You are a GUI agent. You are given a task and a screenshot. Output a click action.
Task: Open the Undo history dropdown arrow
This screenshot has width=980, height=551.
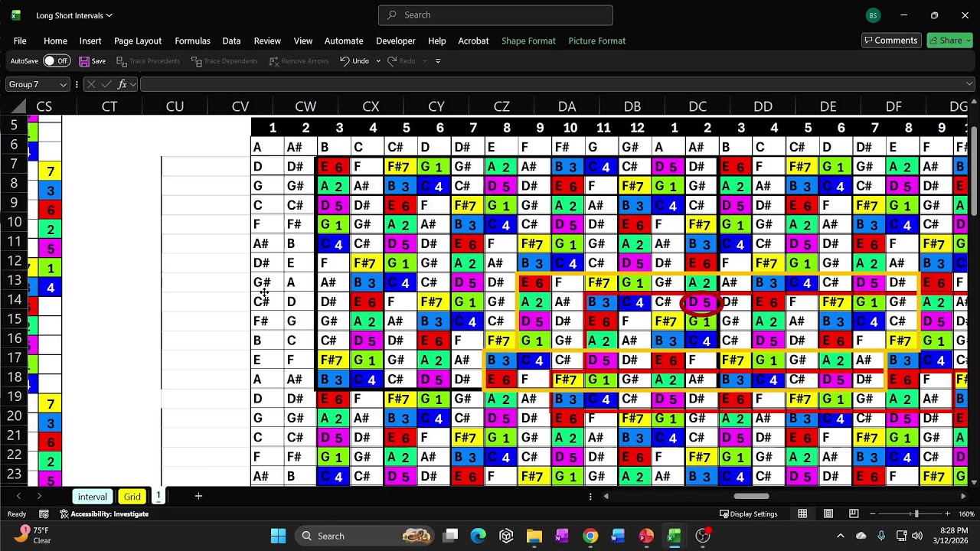click(x=378, y=61)
